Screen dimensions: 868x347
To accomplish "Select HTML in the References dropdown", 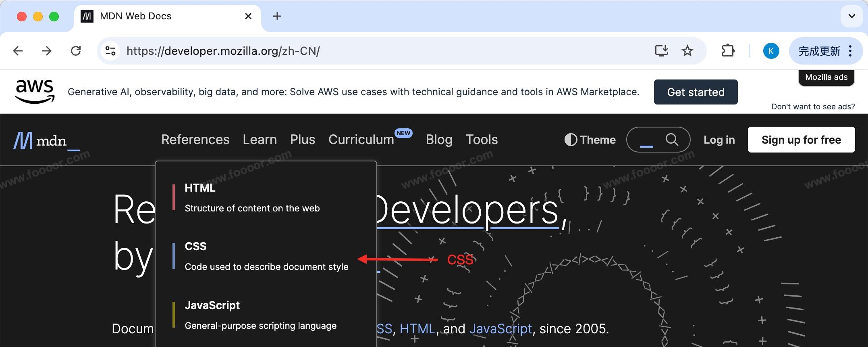I will click(266, 198).
